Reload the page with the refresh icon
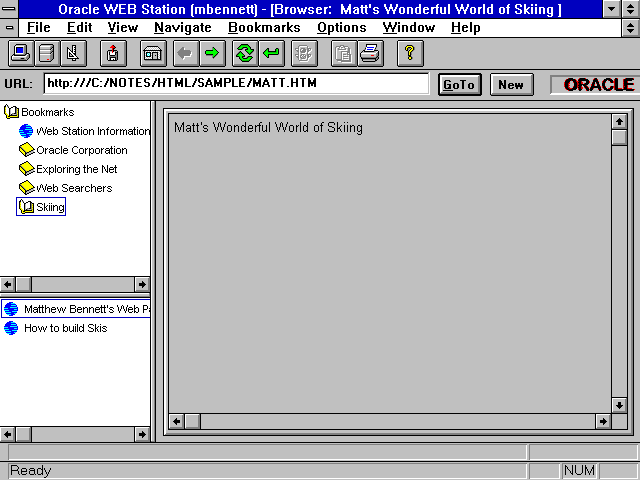640x480 pixels. coord(245,53)
